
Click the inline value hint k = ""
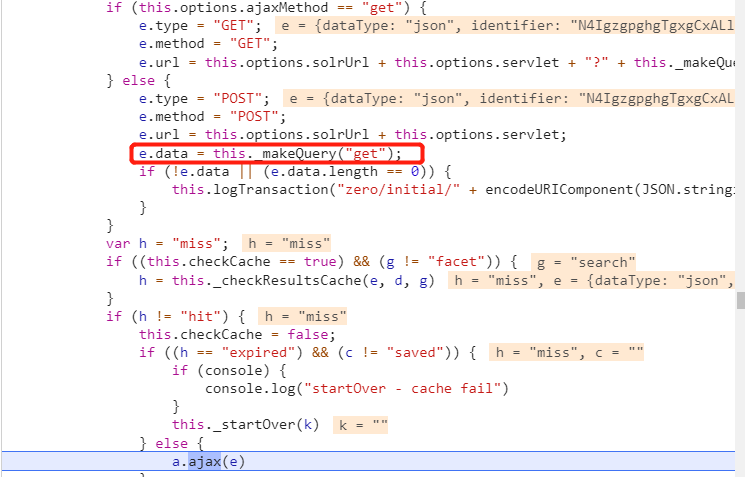click(360, 425)
